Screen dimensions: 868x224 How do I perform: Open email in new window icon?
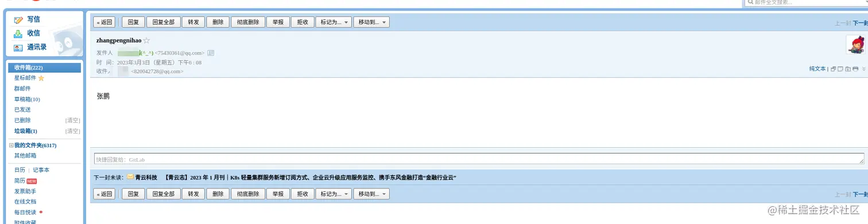pos(833,69)
